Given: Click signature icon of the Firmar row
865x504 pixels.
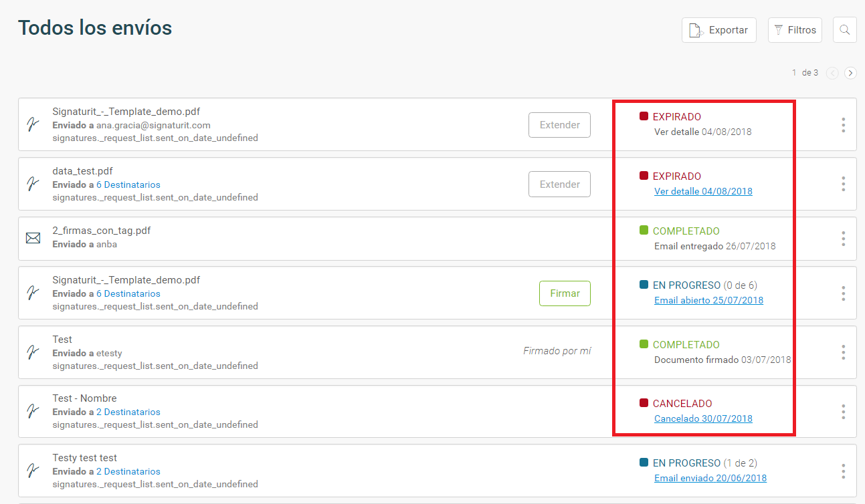Looking at the screenshot, I should 32,293.
